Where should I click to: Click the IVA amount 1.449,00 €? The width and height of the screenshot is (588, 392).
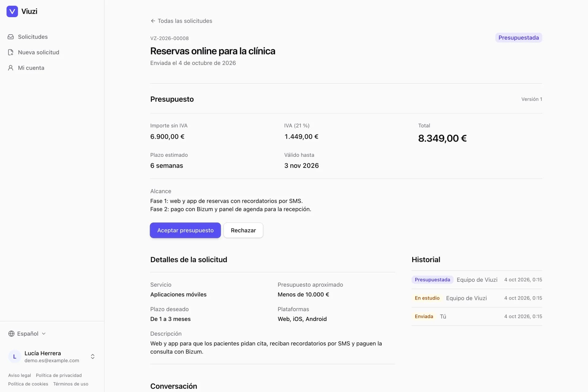(301, 137)
